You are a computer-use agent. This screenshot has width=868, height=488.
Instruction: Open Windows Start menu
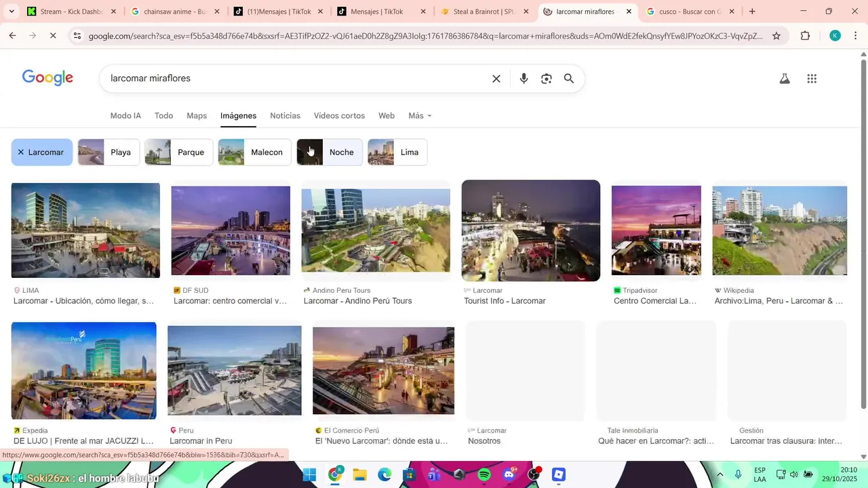(309, 474)
